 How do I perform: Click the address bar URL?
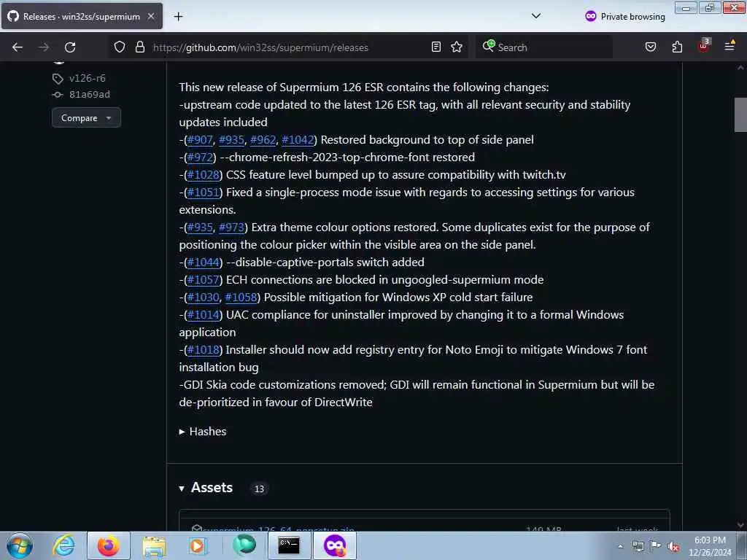[260, 47]
